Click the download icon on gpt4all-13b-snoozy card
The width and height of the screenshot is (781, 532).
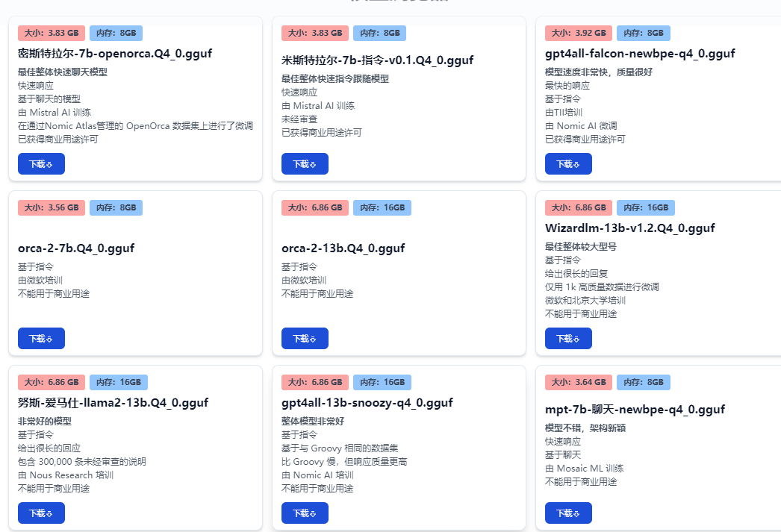pyautogui.click(x=314, y=513)
